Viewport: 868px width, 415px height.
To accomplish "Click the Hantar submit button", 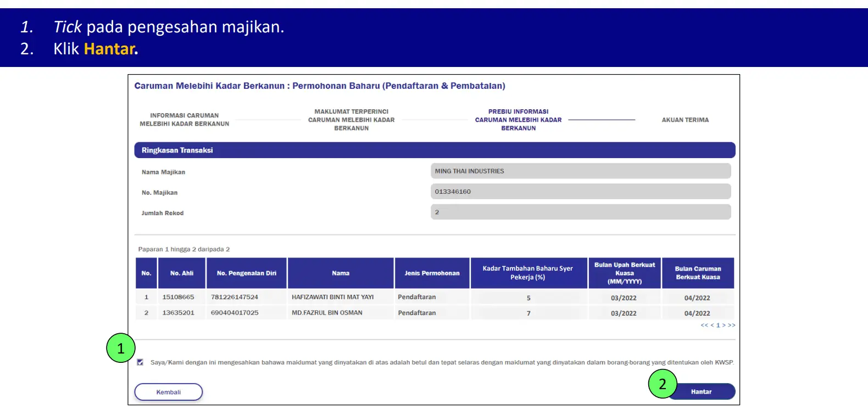I will (x=701, y=391).
